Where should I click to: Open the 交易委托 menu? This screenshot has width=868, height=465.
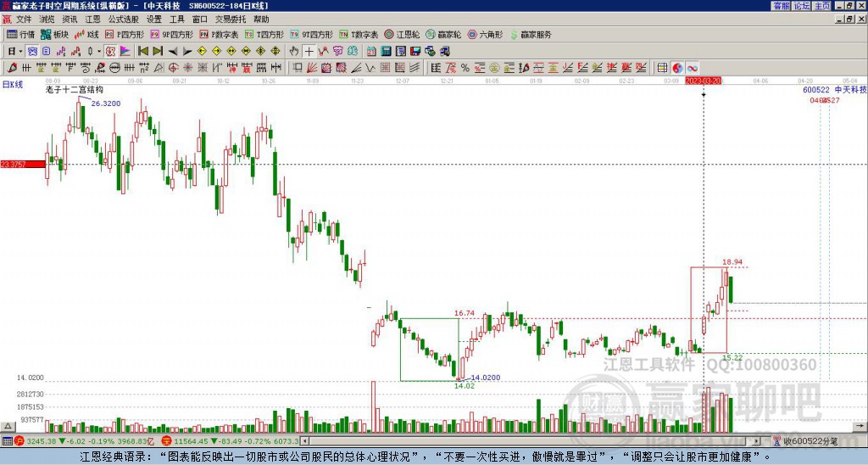coord(231,20)
